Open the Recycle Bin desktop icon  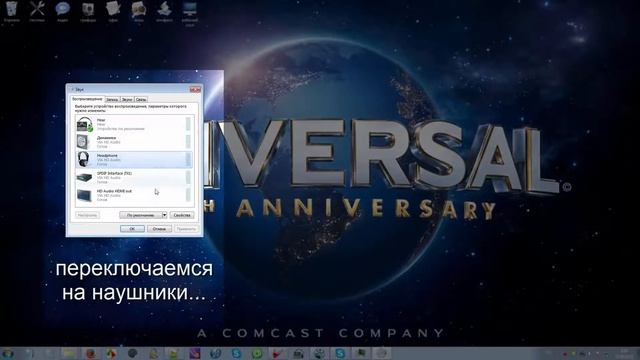click(x=12, y=11)
